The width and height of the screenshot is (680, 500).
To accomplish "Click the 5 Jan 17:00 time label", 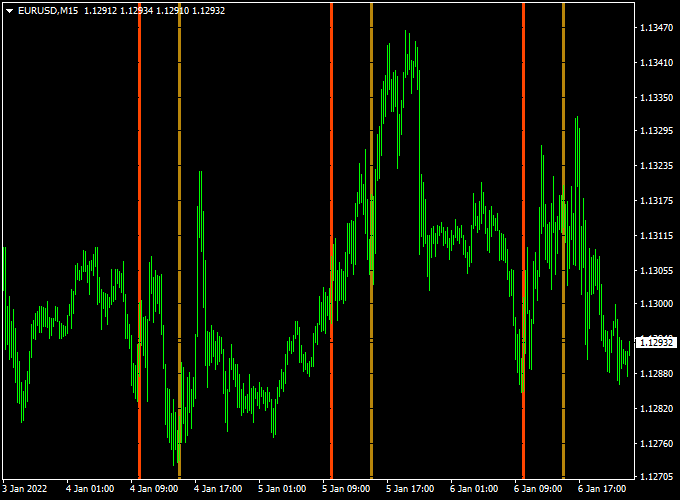I will pyautogui.click(x=410, y=489).
